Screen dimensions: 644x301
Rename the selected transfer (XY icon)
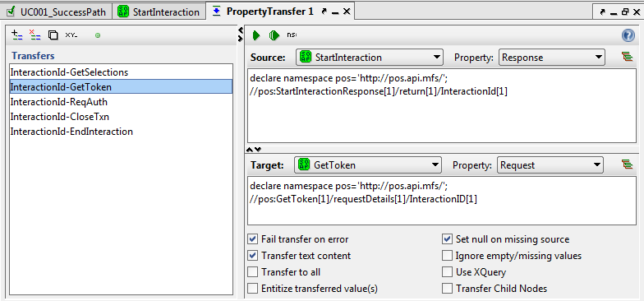(71, 35)
